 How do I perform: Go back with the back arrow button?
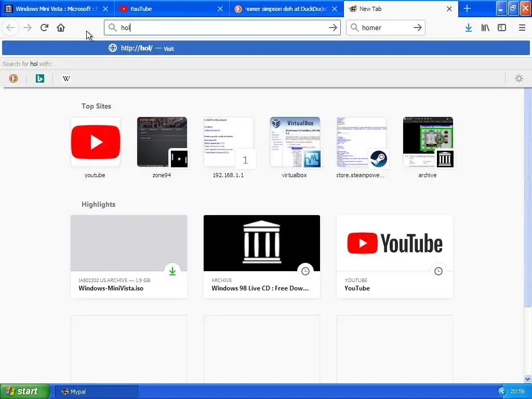(10, 28)
